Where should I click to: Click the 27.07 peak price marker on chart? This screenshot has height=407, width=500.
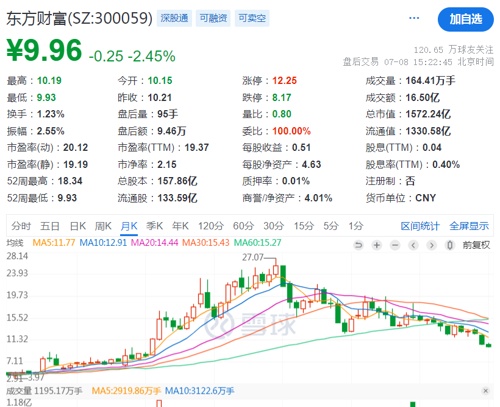253,257
